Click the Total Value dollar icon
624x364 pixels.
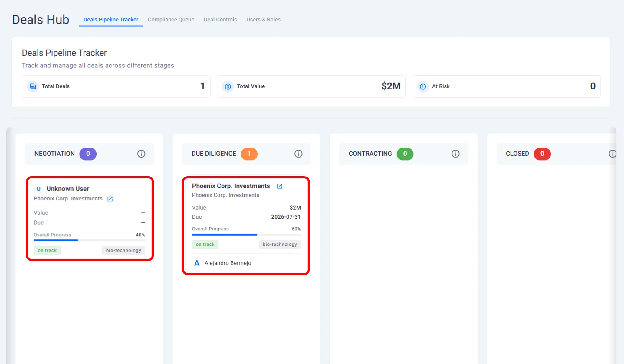coord(228,87)
